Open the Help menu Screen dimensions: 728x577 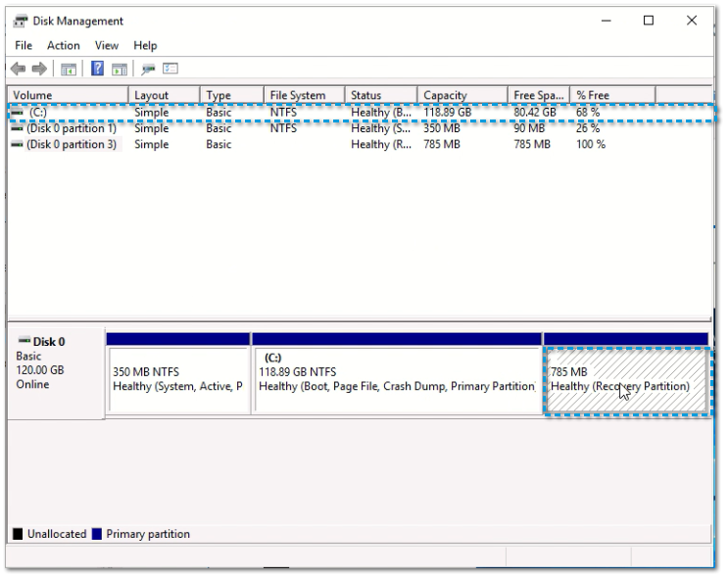point(145,45)
